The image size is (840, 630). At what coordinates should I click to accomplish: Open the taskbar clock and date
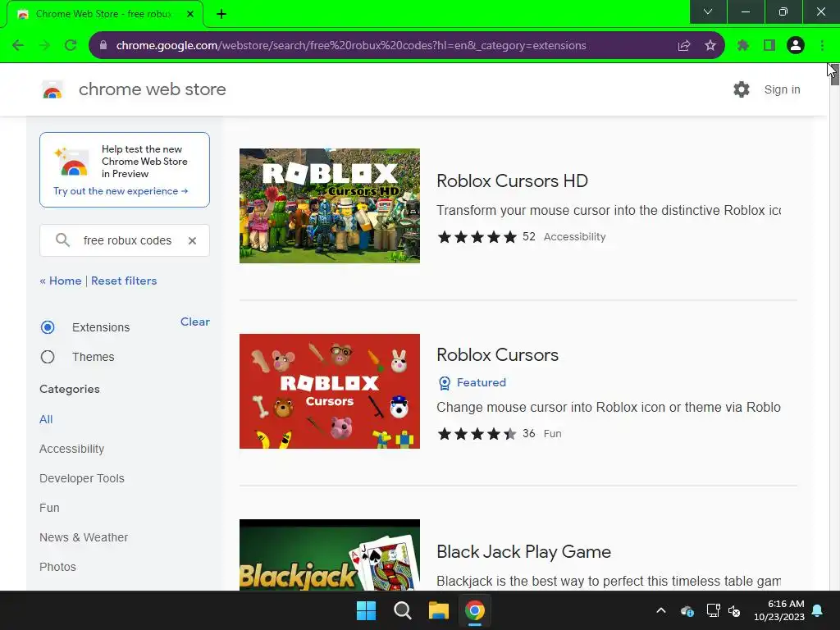tap(779, 610)
